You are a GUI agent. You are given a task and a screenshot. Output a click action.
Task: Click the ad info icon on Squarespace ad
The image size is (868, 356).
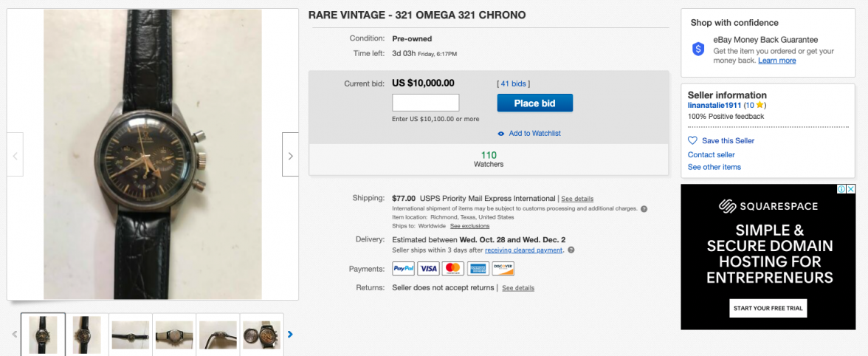pos(841,189)
